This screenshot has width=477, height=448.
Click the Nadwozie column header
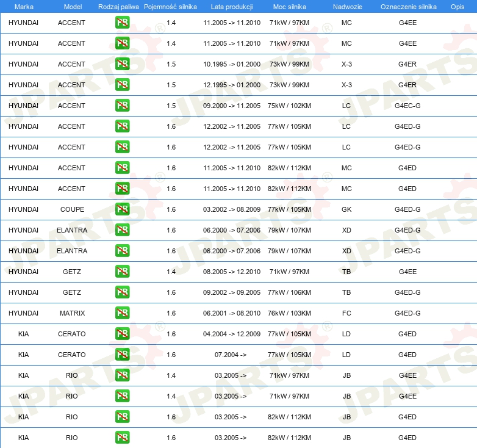(348, 7)
